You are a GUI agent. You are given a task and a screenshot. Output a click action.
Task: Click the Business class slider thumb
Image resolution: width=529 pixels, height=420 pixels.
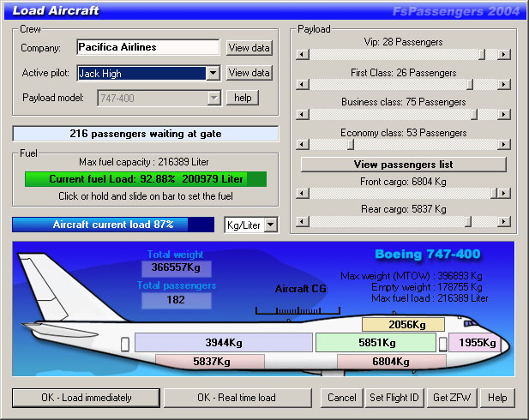pyautogui.click(x=474, y=114)
